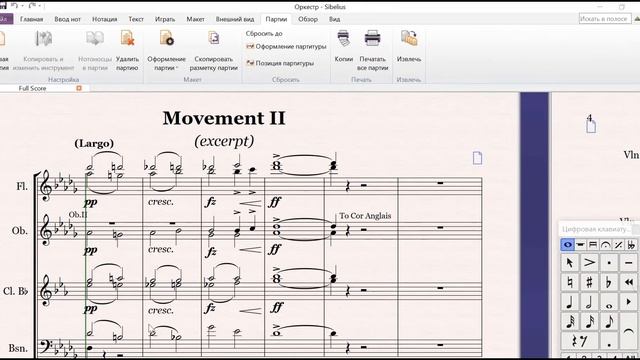Toggle the staccato dot on keypad

point(609,262)
